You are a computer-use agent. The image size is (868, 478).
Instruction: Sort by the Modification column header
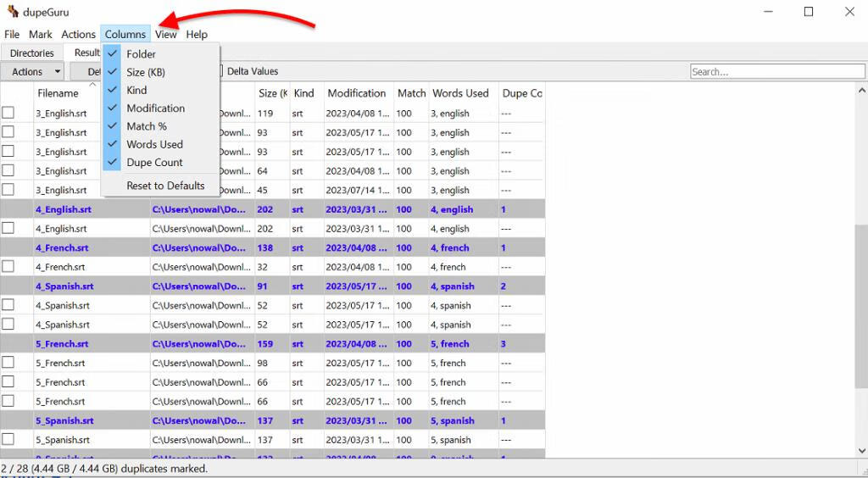357,93
